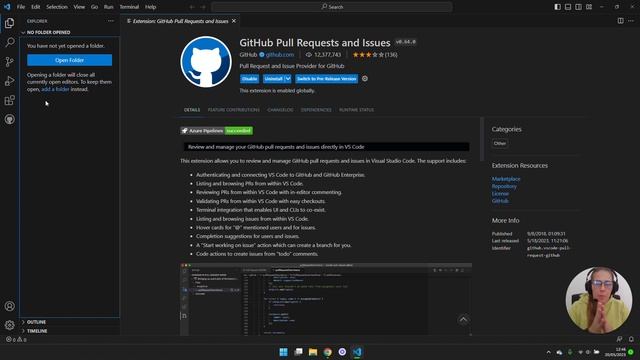Open the GitHub resource link
This screenshot has height=360, width=640.
pos(500,201)
